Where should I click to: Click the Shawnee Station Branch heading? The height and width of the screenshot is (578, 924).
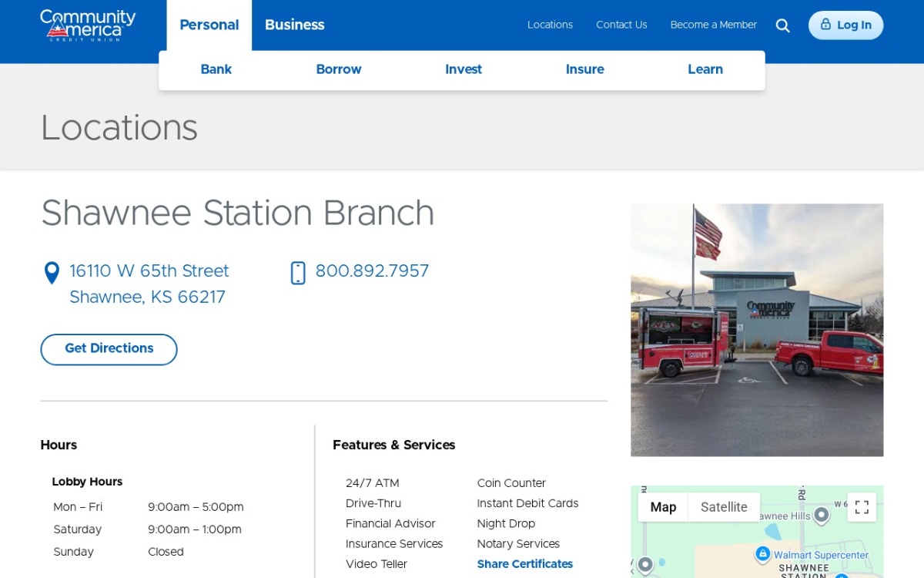[x=237, y=213]
